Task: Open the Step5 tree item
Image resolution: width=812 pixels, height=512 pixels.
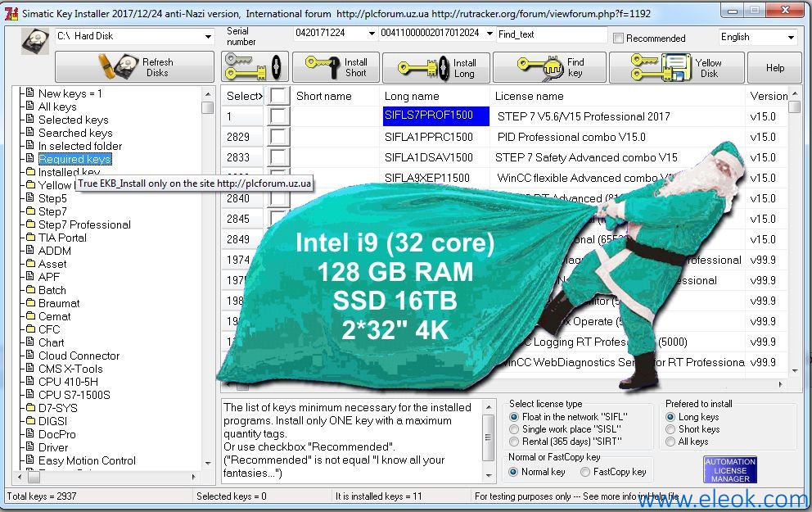Action: 52,198
